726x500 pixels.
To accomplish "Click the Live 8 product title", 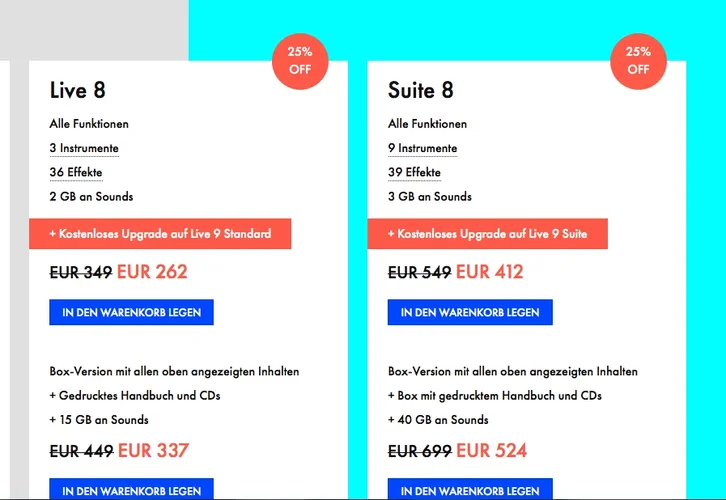I will (x=77, y=90).
